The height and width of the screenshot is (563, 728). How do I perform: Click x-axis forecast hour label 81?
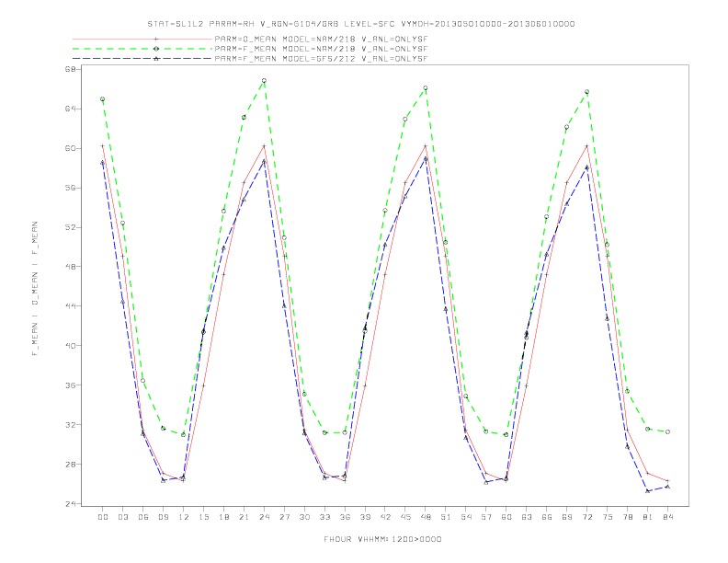click(648, 517)
